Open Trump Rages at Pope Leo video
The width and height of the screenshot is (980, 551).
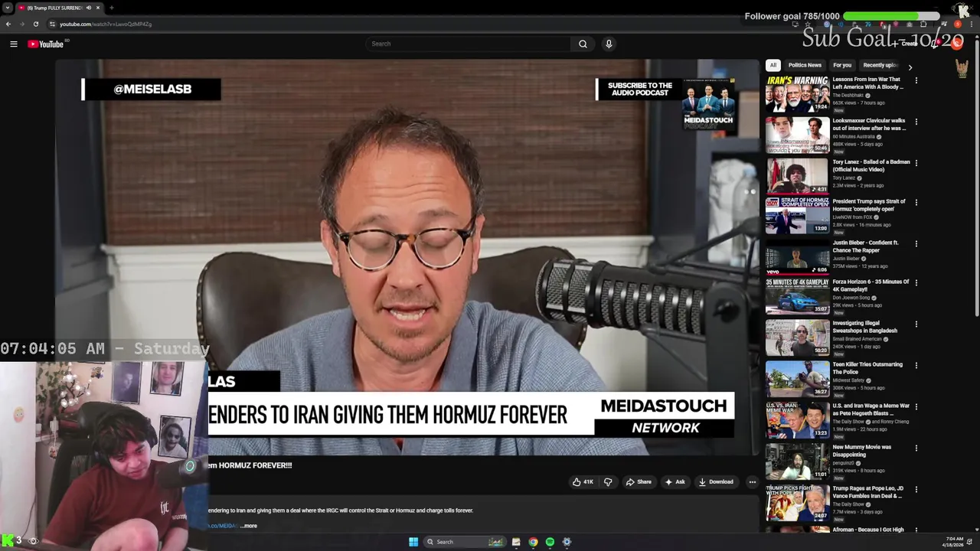point(868,492)
